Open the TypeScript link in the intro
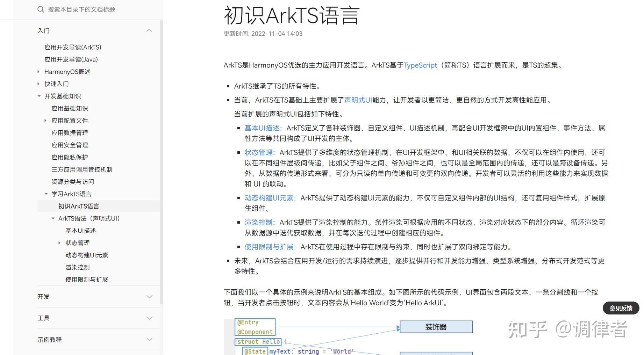Image resolution: width=644 pixels, height=355 pixels. click(x=420, y=65)
